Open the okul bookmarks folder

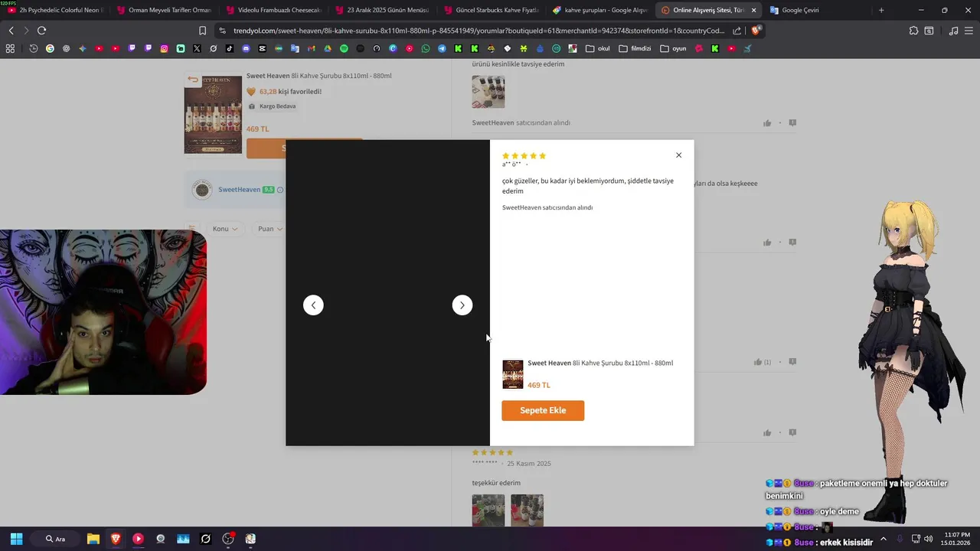(x=598, y=48)
